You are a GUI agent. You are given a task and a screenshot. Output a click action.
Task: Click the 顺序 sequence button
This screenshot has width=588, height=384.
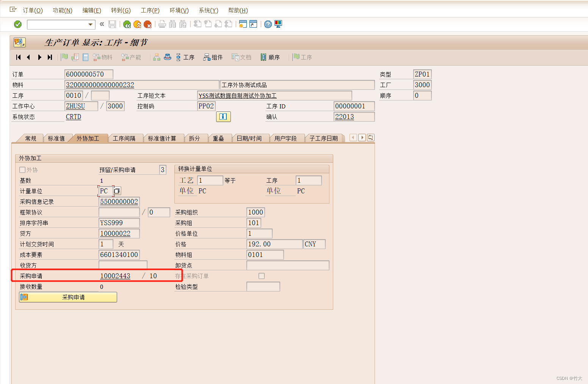coord(270,57)
